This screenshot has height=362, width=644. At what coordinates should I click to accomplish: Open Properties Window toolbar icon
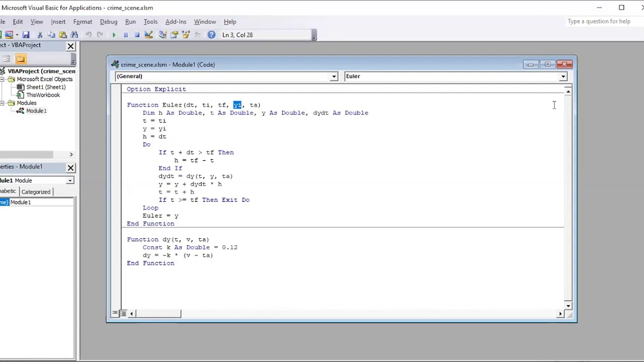coord(175,35)
